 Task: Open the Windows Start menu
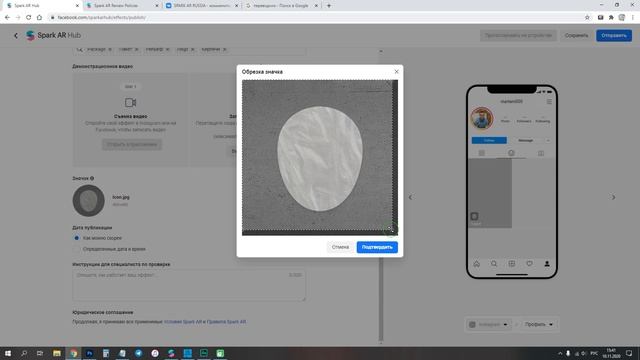(8, 353)
